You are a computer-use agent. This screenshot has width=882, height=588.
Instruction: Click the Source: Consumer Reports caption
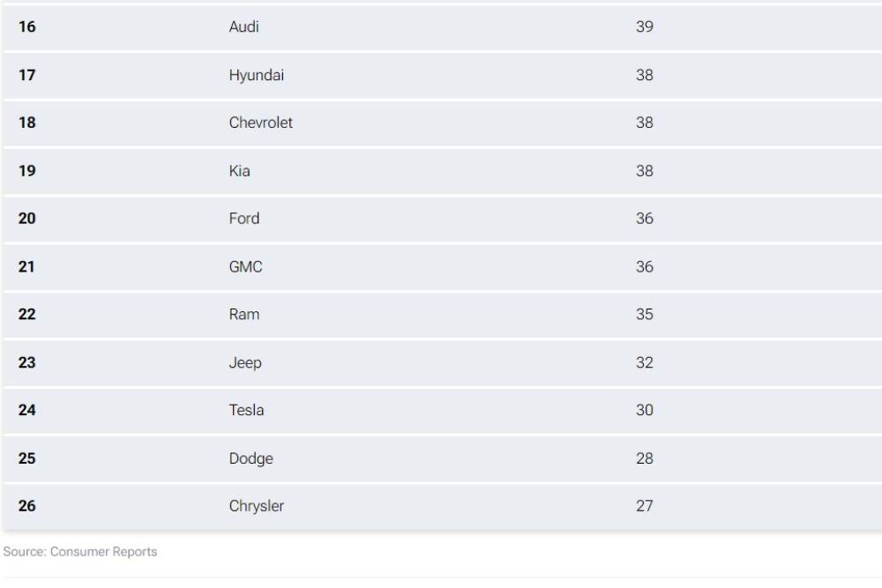tap(80, 552)
